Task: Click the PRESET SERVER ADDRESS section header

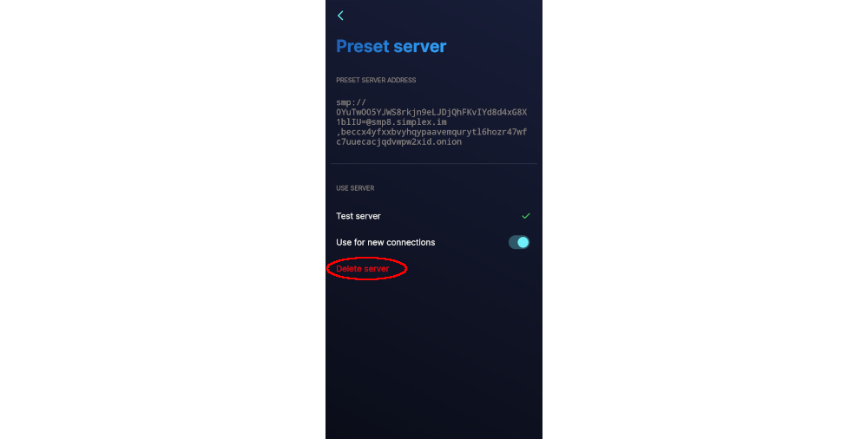Action: pos(376,81)
